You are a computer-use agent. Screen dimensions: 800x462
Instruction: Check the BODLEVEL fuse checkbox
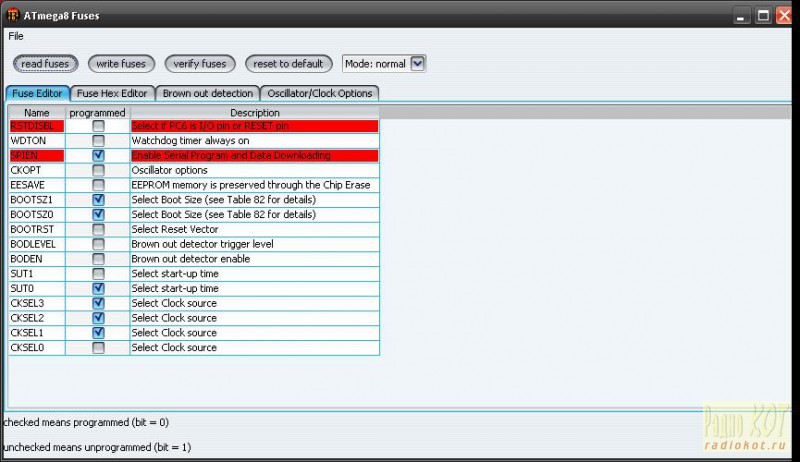point(98,244)
